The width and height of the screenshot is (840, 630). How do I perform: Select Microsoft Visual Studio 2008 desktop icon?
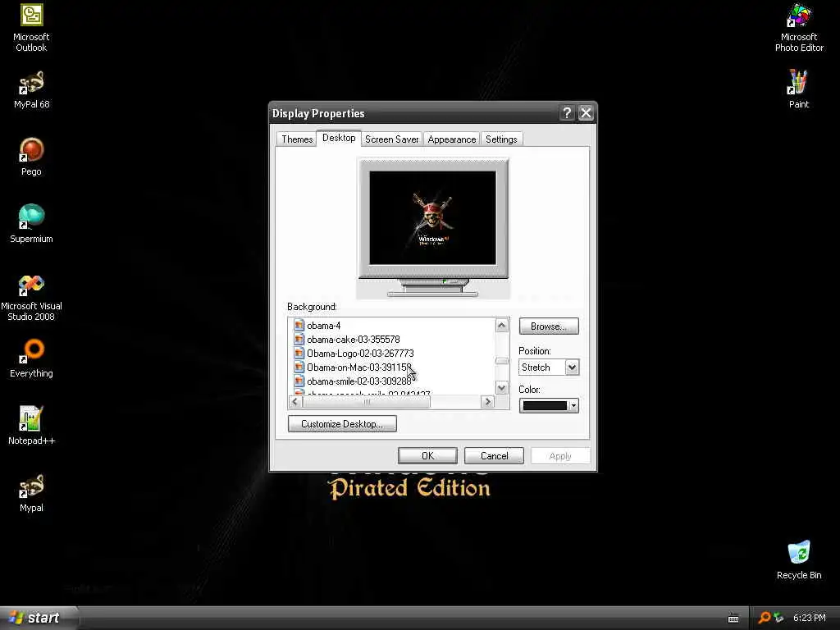[31, 297]
